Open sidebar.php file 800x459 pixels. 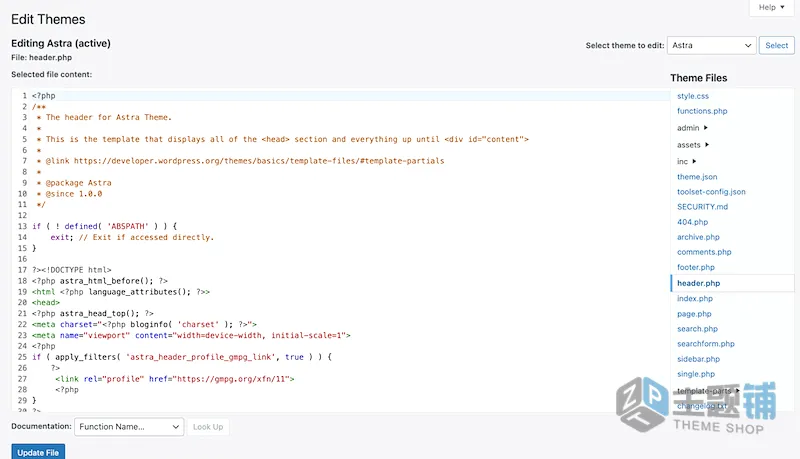coord(698,359)
